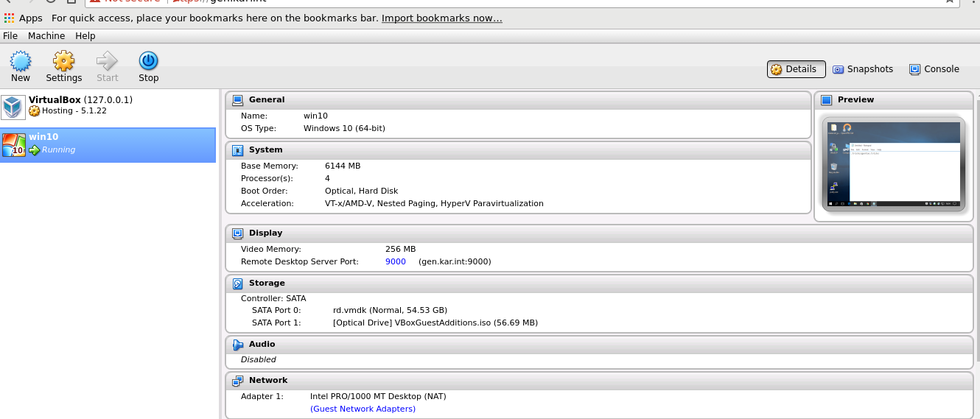Image resolution: width=980 pixels, height=419 pixels.
Task: Click the VBoxGuestAdditions.iso optical drive text
Action: point(435,323)
